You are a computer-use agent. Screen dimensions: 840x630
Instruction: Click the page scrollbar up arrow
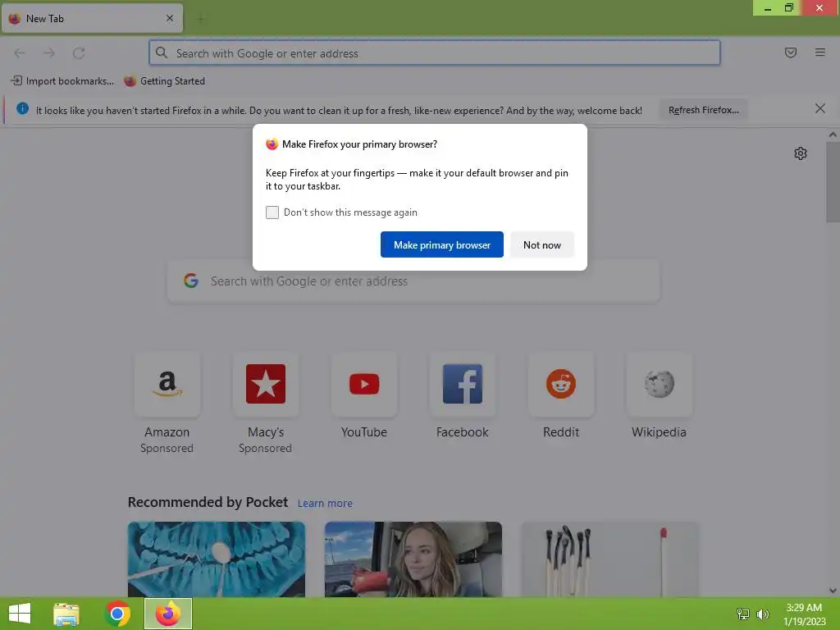[x=833, y=135]
